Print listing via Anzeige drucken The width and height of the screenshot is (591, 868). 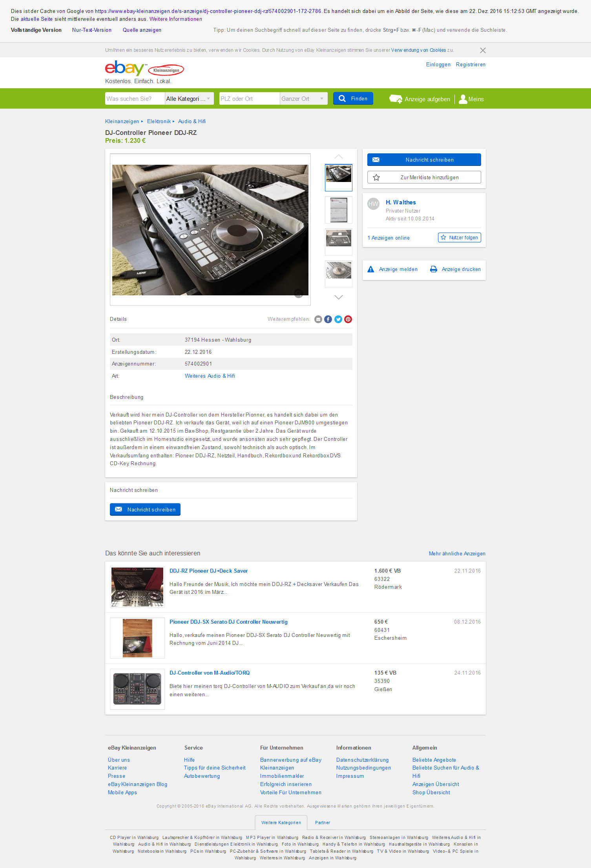[456, 269]
